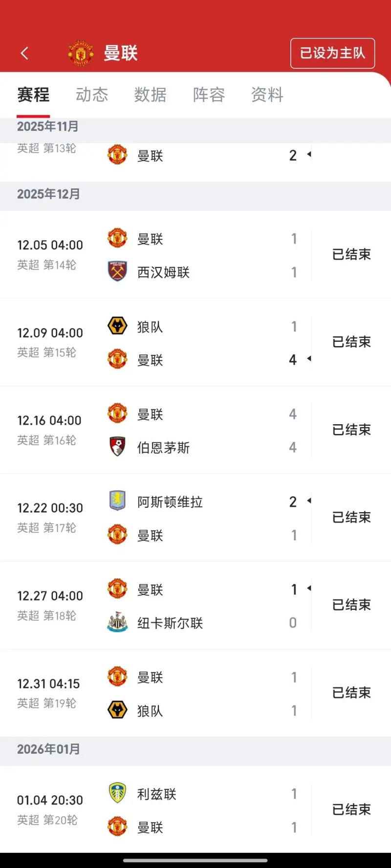This screenshot has width=391, height=868.
Task: Tap the 阿斯顿维拉 team name
Action: click(170, 502)
